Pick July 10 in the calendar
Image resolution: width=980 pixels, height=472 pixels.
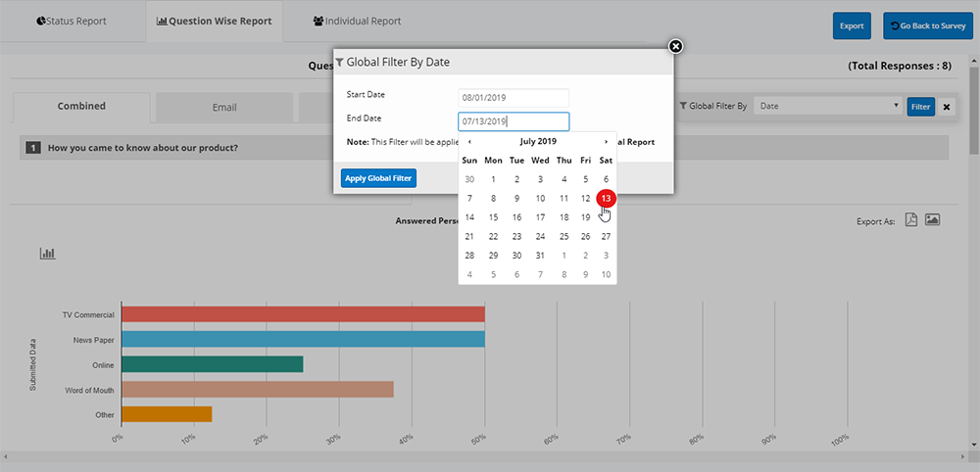pos(540,199)
